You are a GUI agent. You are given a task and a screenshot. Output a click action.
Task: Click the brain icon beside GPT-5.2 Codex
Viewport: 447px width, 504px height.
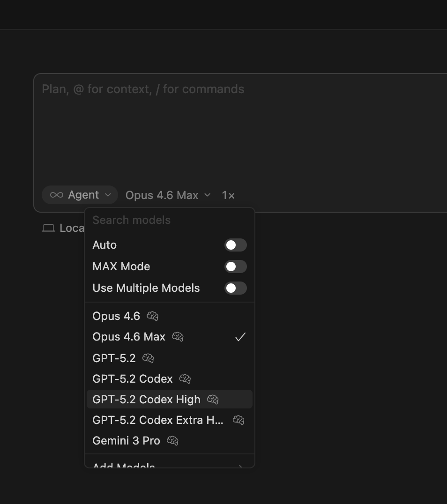tap(185, 379)
